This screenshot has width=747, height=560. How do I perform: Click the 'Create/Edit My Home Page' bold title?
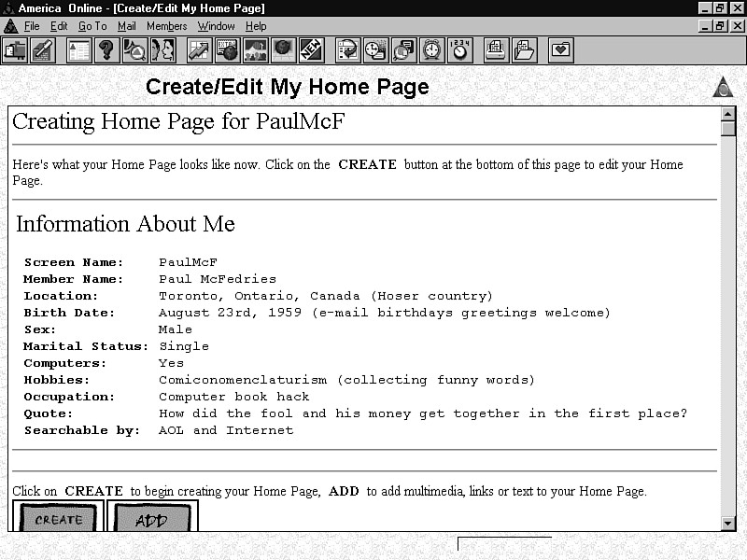click(x=288, y=87)
